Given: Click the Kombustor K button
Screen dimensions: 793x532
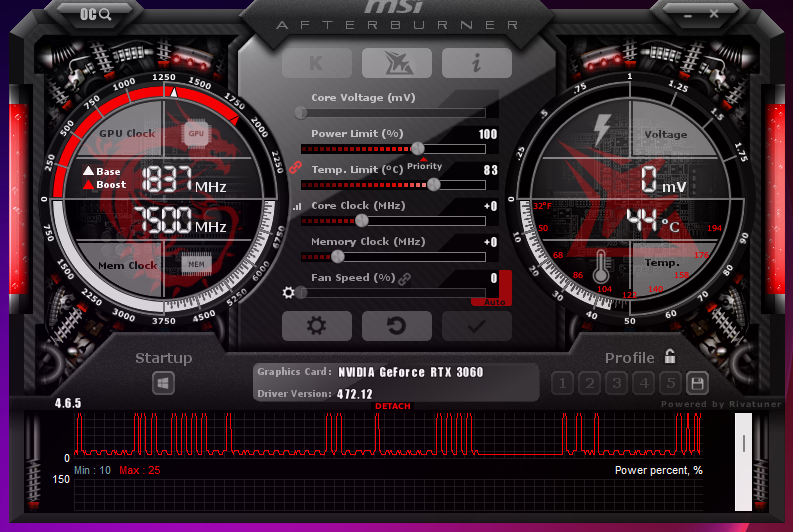Looking at the screenshot, I should (x=317, y=63).
